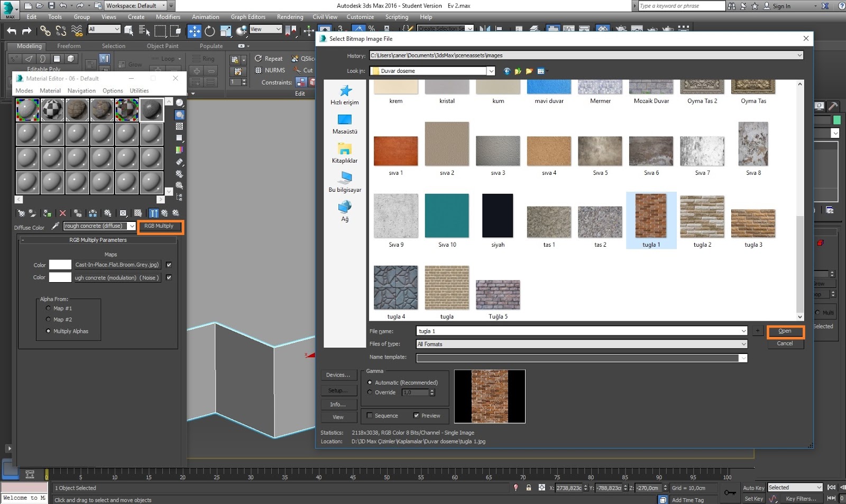The height and width of the screenshot is (504, 846).
Task: Click the Bu bilgisayar icon
Action: click(345, 178)
